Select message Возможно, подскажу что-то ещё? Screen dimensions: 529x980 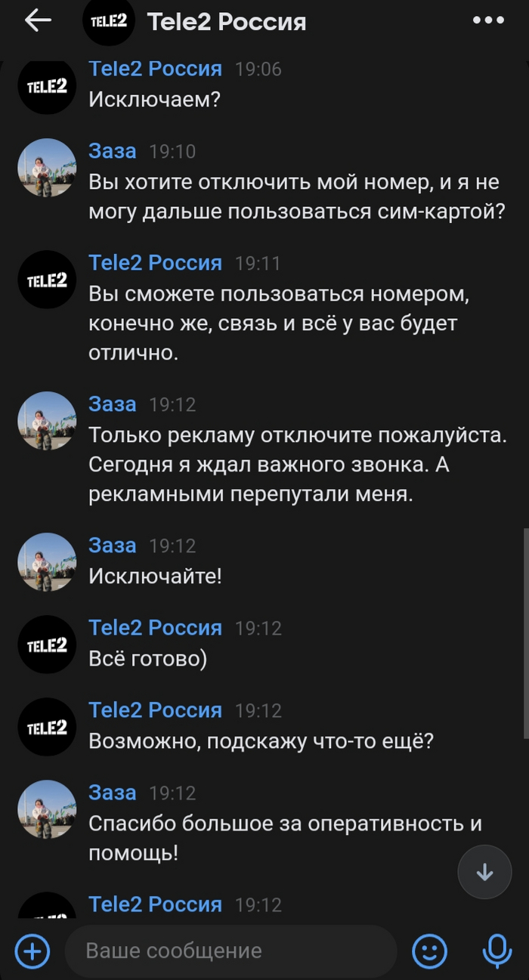pos(261,741)
